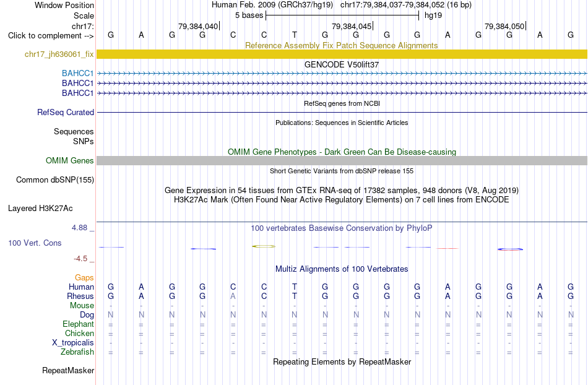Click the red PhyloP conservation bar
Image resolution: width=588 pixels, height=385 pixels.
(x=447, y=248)
